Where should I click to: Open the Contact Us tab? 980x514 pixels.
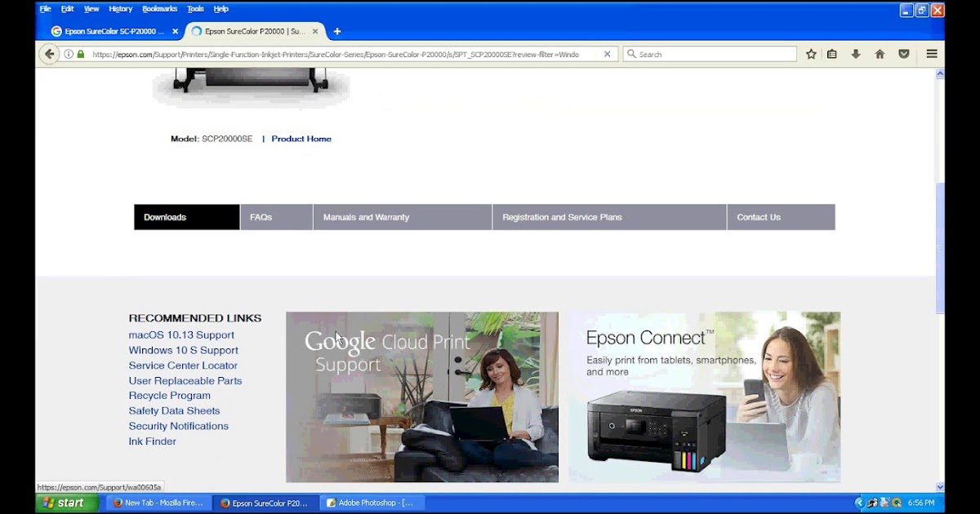(x=781, y=217)
